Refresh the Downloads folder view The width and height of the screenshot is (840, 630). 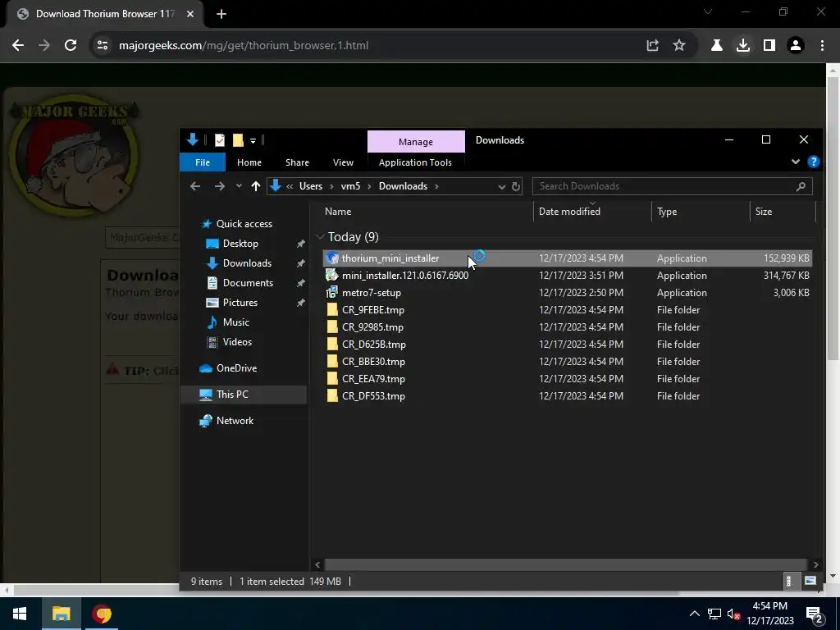click(x=515, y=186)
